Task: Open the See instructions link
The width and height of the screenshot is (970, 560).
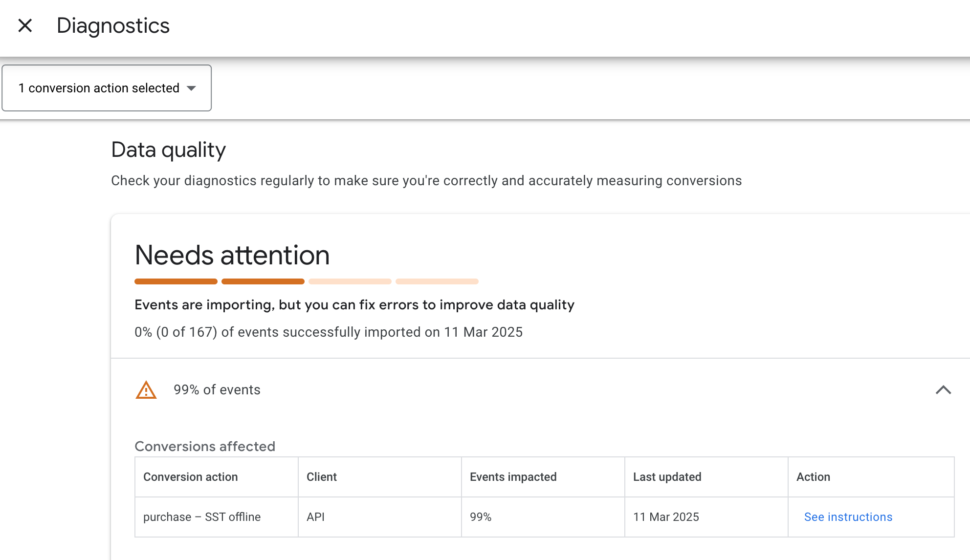Action: tap(848, 517)
